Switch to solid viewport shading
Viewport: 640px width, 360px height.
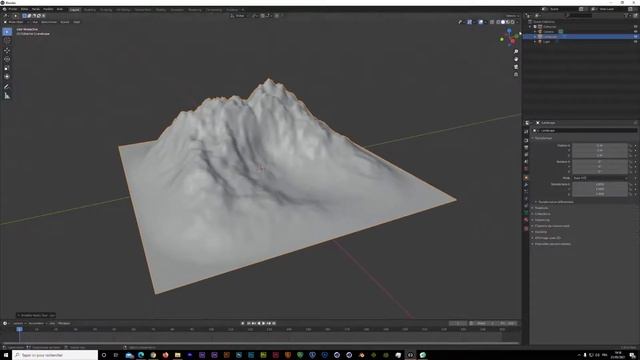[x=503, y=22]
